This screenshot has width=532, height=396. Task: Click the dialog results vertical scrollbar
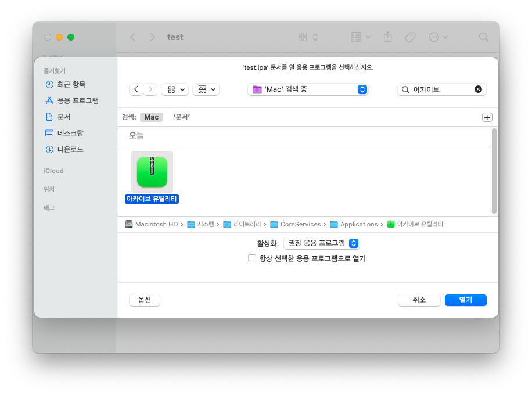click(x=494, y=171)
